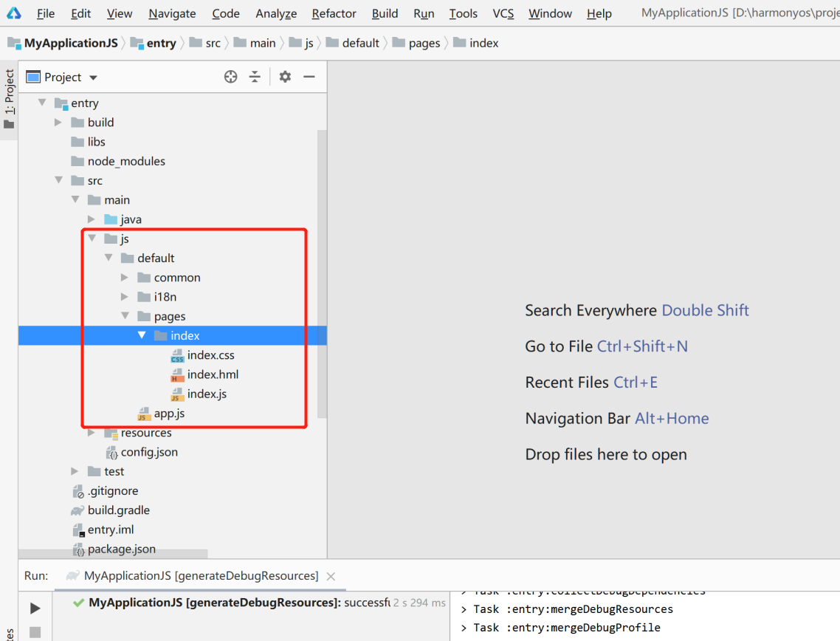Open the Navigate menu
Viewport: 840px width, 641px height.
pos(172,13)
